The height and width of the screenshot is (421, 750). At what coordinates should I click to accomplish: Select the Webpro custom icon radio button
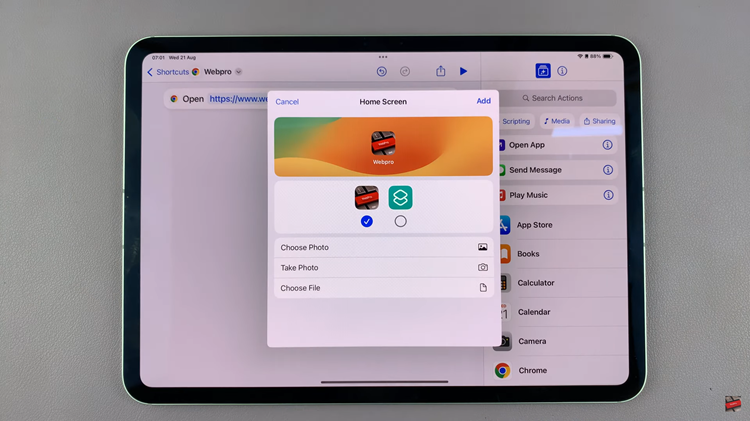point(367,221)
